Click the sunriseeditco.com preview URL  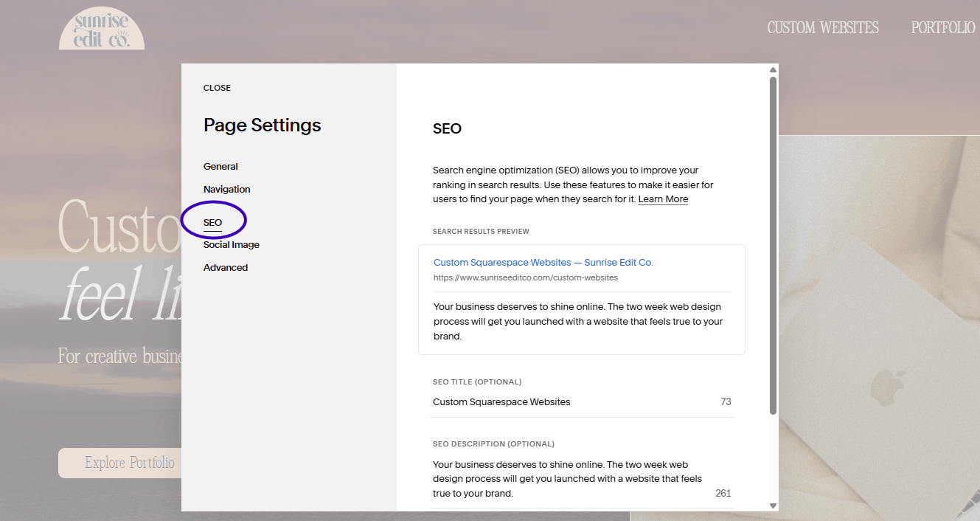pyautogui.click(x=526, y=278)
